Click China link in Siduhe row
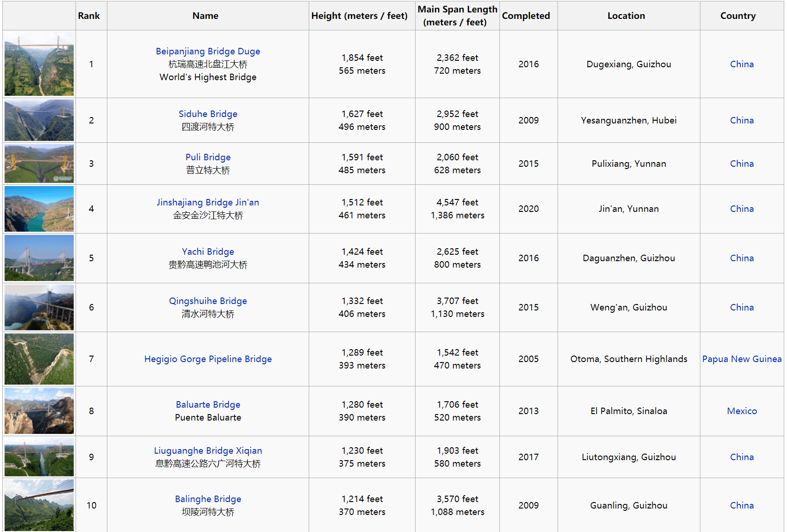The width and height of the screenshot is (787, 532). point(742,120)
